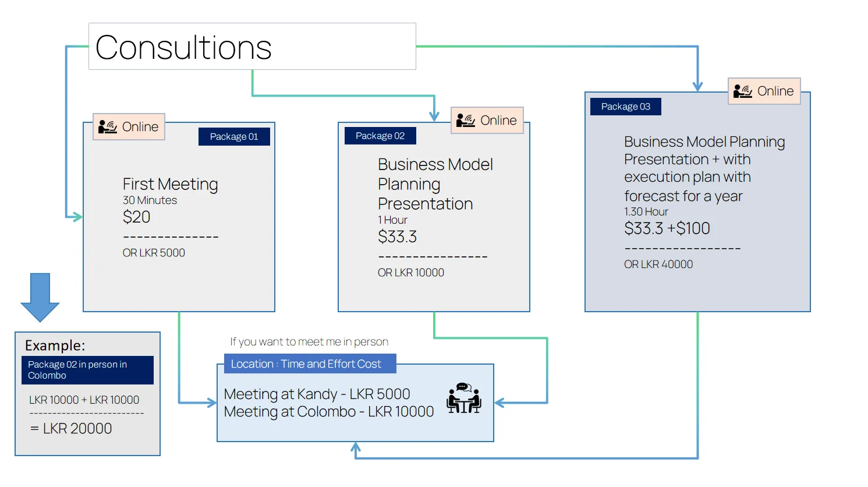
Task: Click the First Meeting heading
Action: (x=170, y=184)
